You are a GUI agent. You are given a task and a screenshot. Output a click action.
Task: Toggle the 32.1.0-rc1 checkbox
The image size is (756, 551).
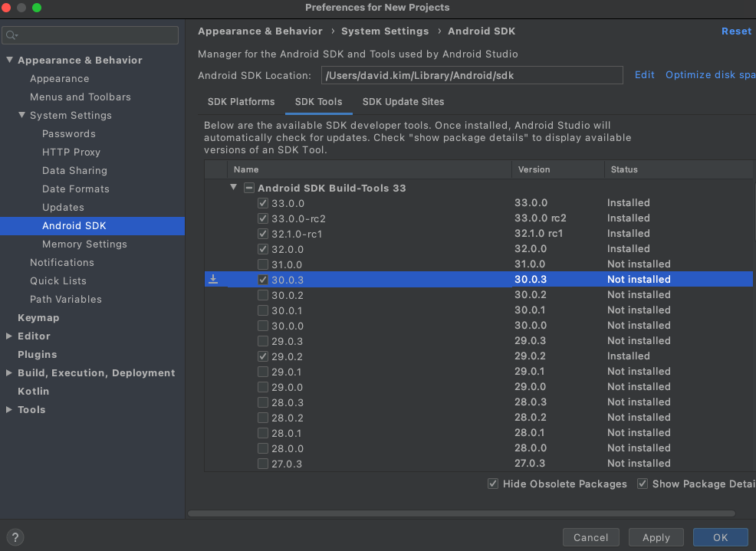[x=263, y=234]
